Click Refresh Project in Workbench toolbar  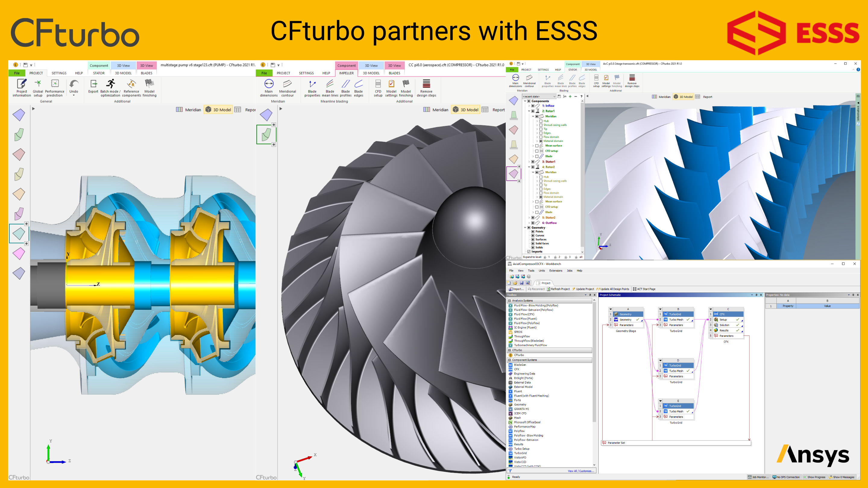tap(558, 289)
